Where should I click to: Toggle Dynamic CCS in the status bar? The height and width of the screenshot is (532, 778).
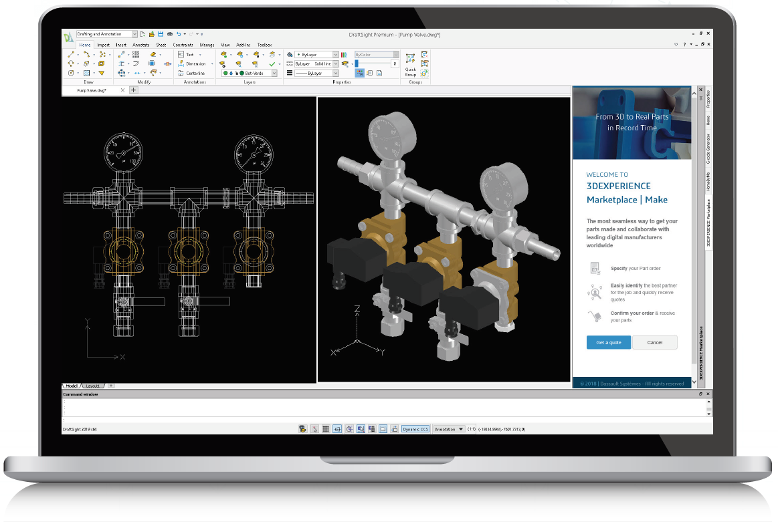[x=415, y=429]
